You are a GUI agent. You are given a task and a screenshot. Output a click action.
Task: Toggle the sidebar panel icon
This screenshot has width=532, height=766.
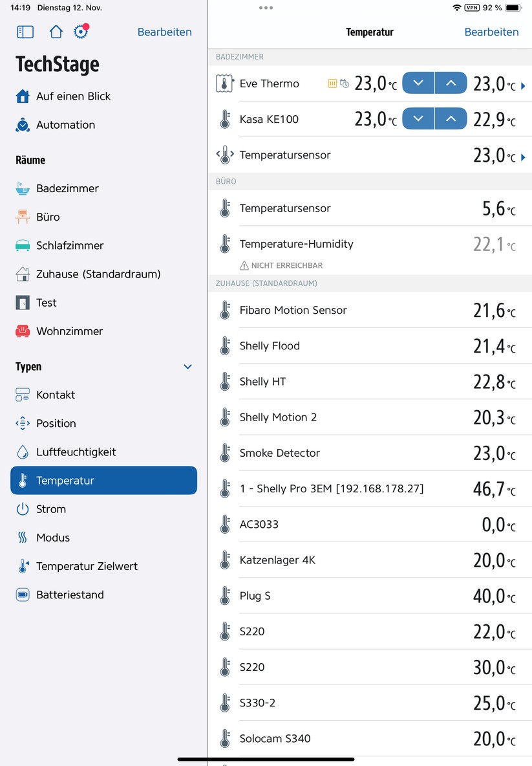click(x=25, y=32)
